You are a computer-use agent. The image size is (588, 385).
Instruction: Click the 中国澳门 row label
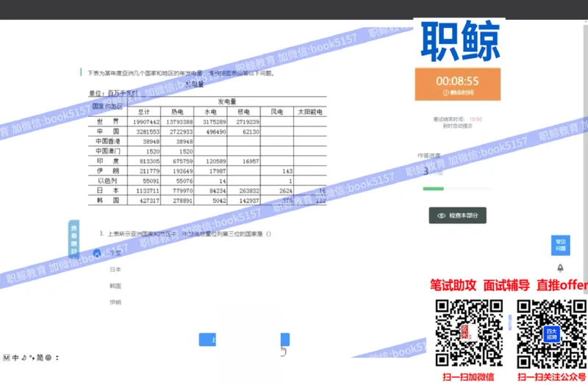click(108, 151)
